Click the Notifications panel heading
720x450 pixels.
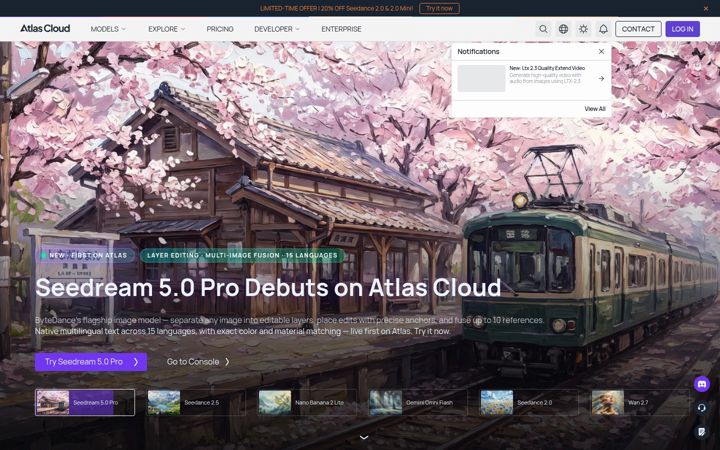pos(478,51)
